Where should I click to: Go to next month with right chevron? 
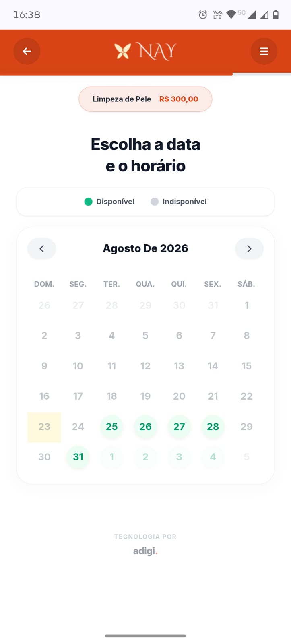click(249, 249)
